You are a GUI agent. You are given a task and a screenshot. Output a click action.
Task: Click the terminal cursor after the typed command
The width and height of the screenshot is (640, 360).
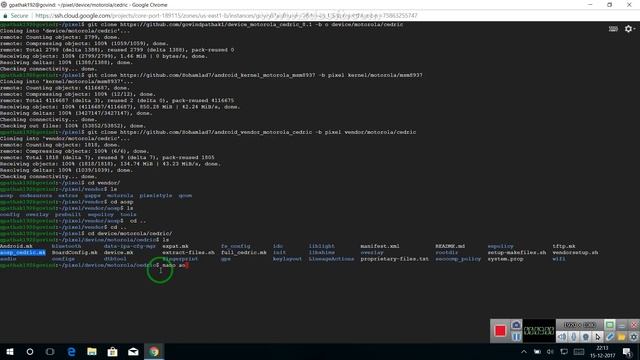[187, 265]
